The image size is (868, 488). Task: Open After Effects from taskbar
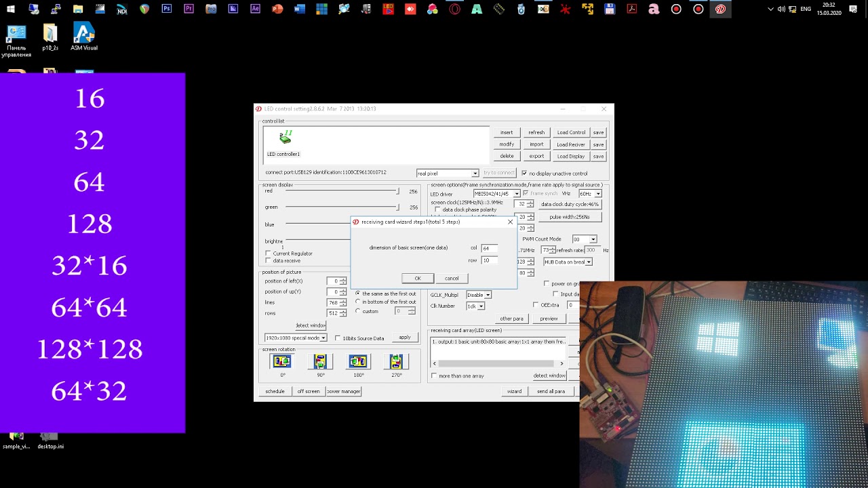pos(255,9)
